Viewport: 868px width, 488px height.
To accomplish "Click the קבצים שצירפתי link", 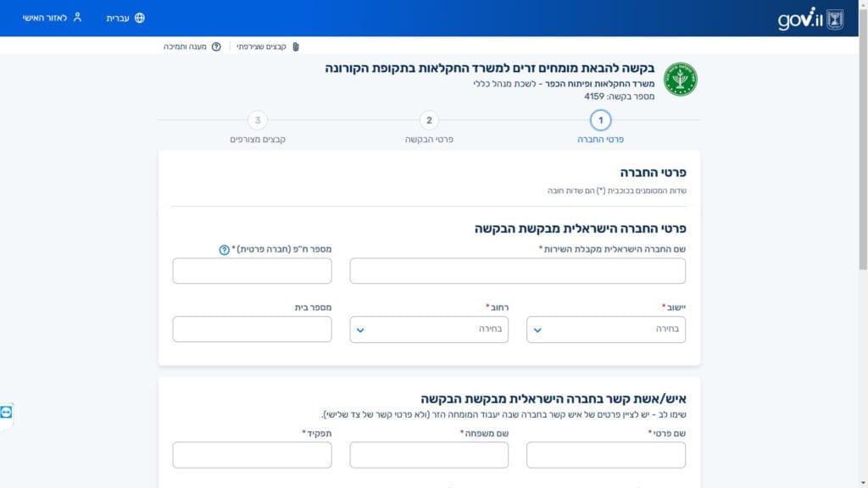I will coord(261,47).
